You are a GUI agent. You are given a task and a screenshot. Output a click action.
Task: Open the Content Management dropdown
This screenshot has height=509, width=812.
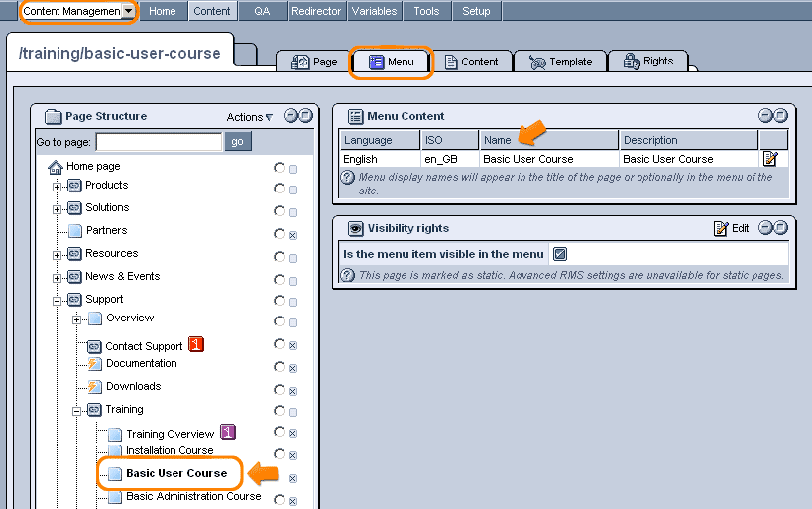coord(128,11)
